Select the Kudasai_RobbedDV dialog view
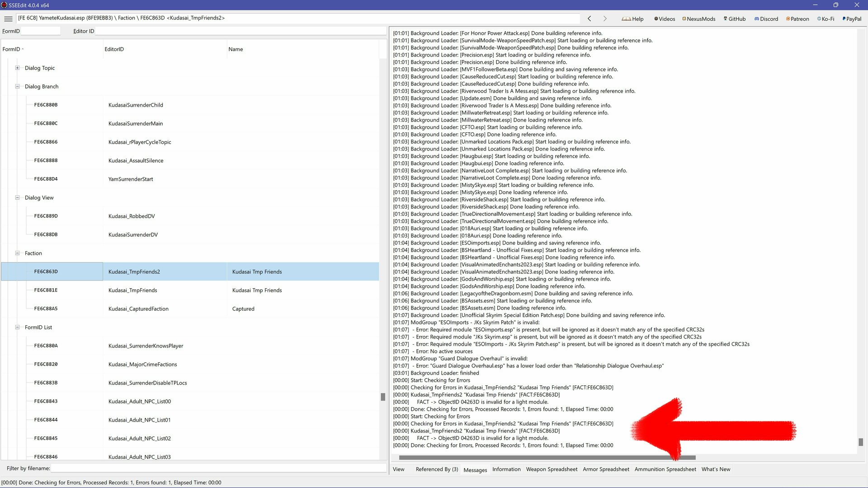 [190, 216]
